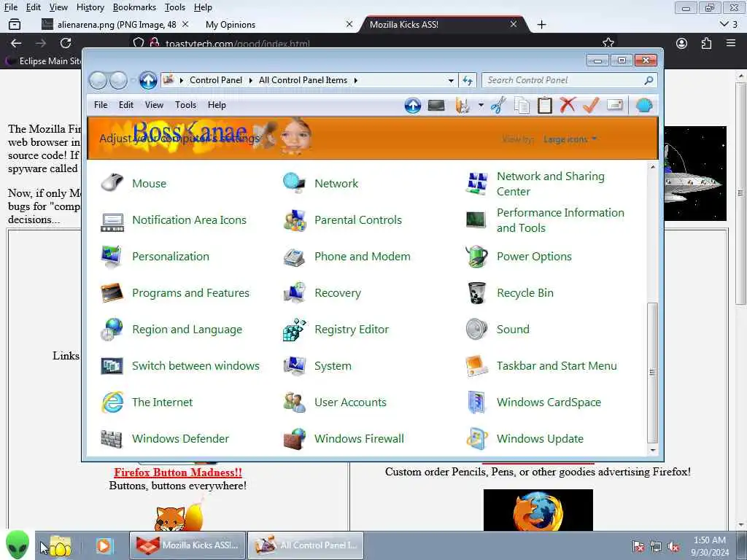Click the scissors Cut toolbar icon
Image resolution: width=747 pixels, height=560 pixels.
click(x=498, y=105)
